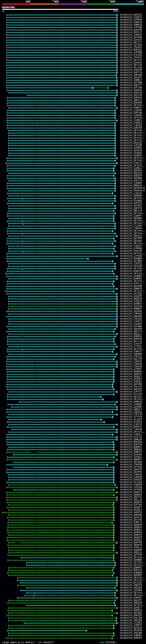Select hit UniRef100_A7QDV3
The image size is (146, 644).
coord(131,17)
